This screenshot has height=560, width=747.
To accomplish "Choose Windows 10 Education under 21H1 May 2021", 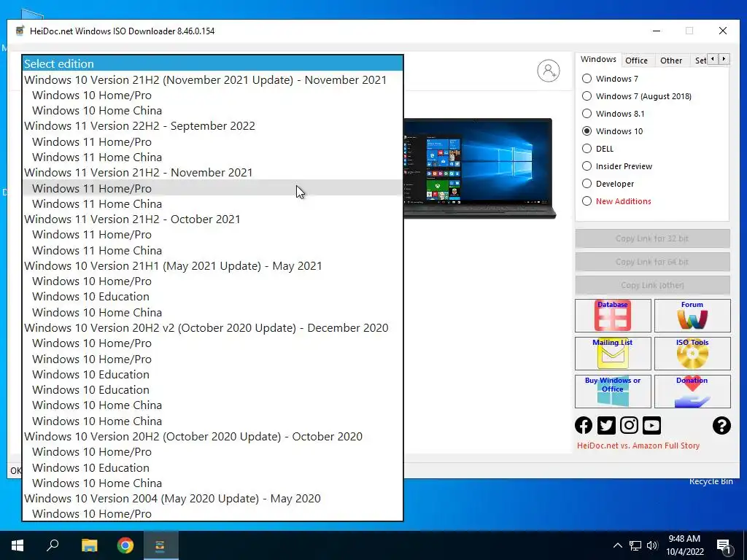I will point(212,297).
